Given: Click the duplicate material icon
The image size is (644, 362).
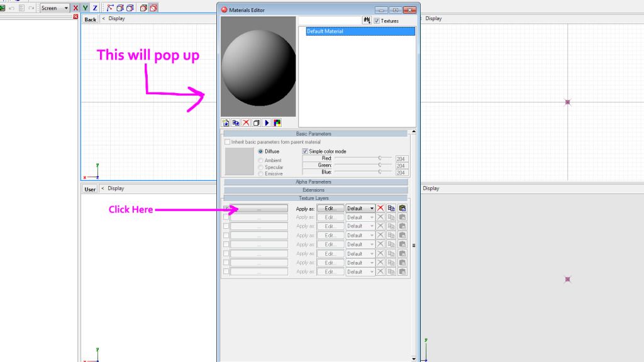Looking at the screenshot, I should click(x=236, y=123).
